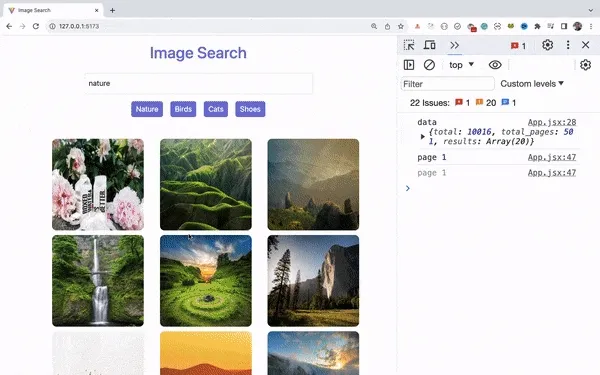Open Custom levels dropdown
The image size is (600, 375).
point(532,84)
